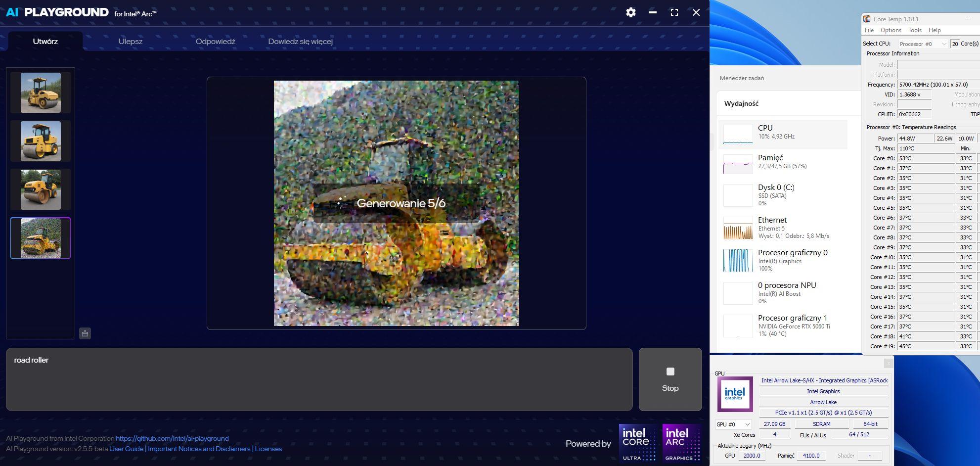Click the Wydajność heading in Task Manager

(741, 103)
